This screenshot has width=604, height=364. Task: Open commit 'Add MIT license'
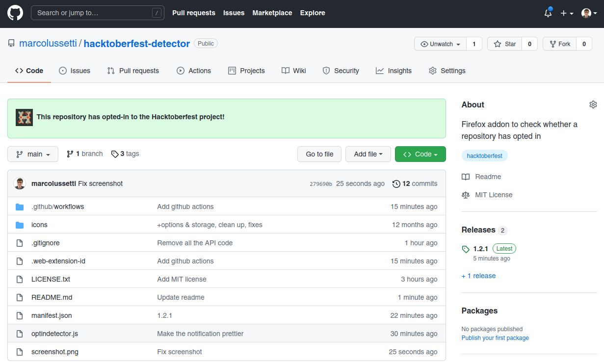[x=182, y=279]
